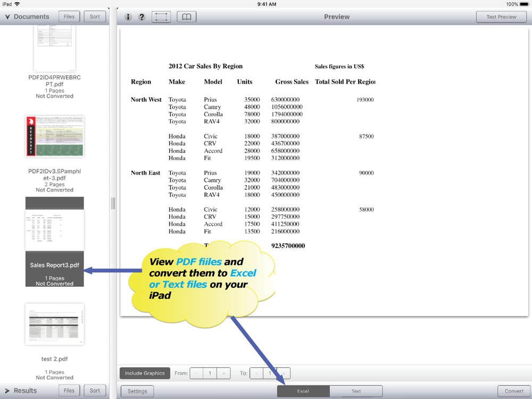
Task: Open Settings
Action: tap(137, 391)
